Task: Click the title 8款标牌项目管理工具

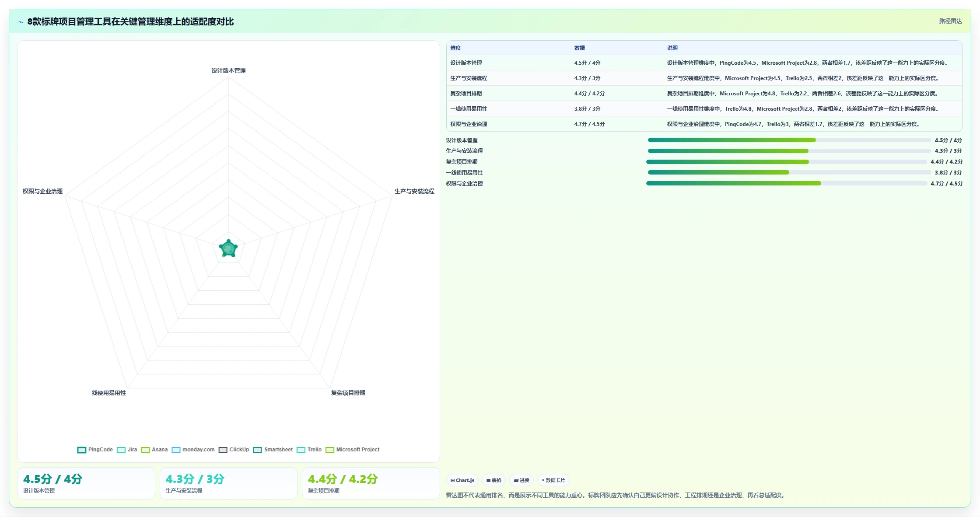Action: point(130,22)
